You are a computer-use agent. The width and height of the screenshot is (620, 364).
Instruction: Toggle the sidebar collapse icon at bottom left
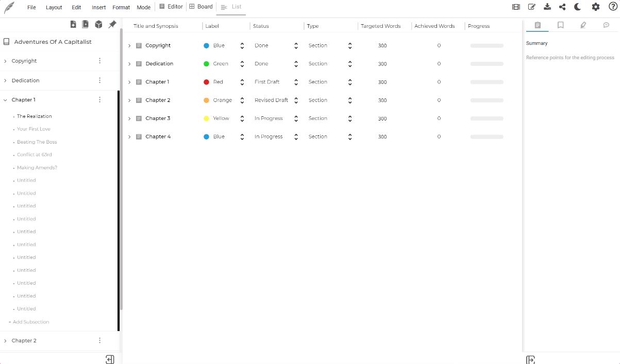(110, 358)
